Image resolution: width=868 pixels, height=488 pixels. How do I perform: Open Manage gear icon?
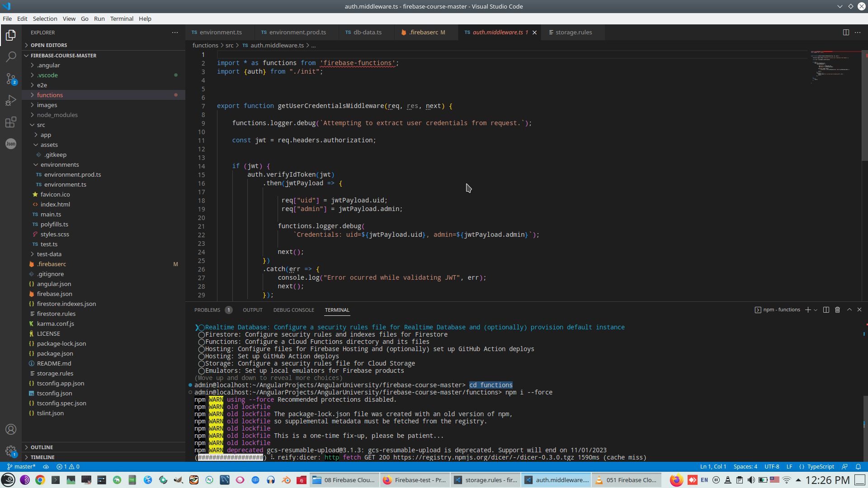point(11,450)
